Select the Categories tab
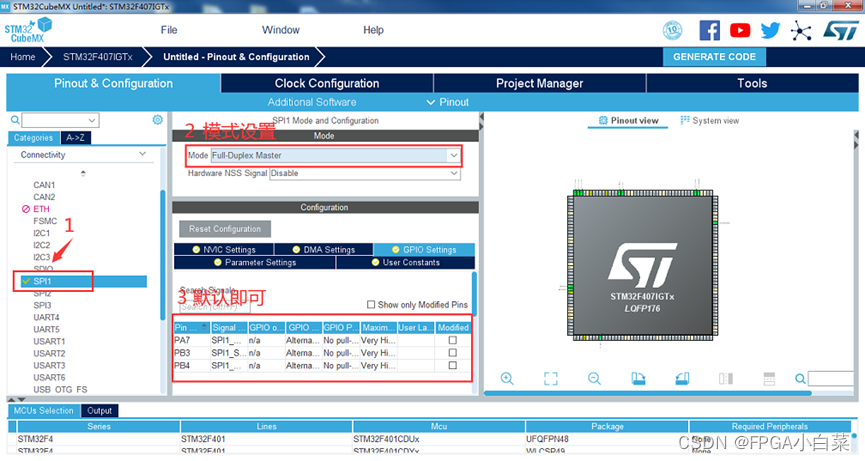 [34, 138]
